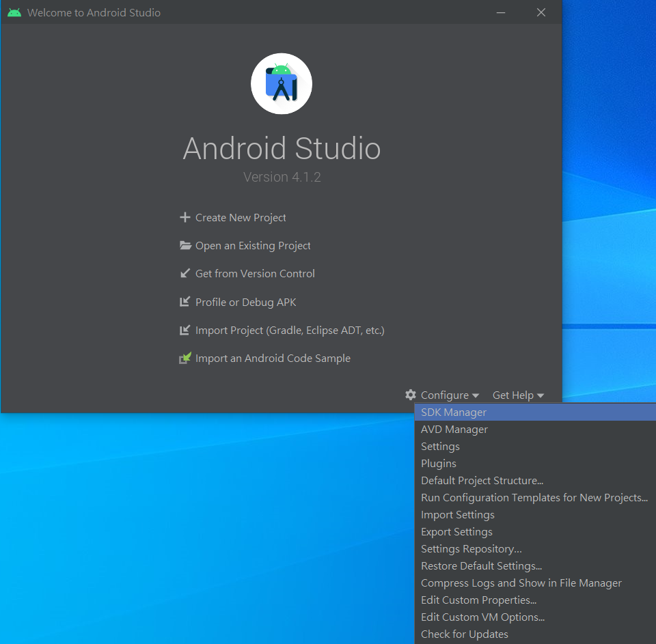The width and height of the screenshot is (656, 644).
Task: Expand the Get Help dropdown
Action: 518,395
